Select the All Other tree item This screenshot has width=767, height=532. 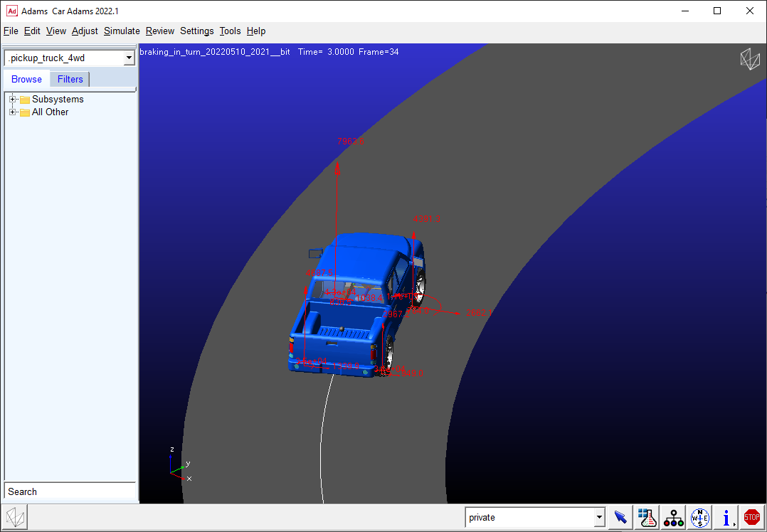tap(50, 112)
